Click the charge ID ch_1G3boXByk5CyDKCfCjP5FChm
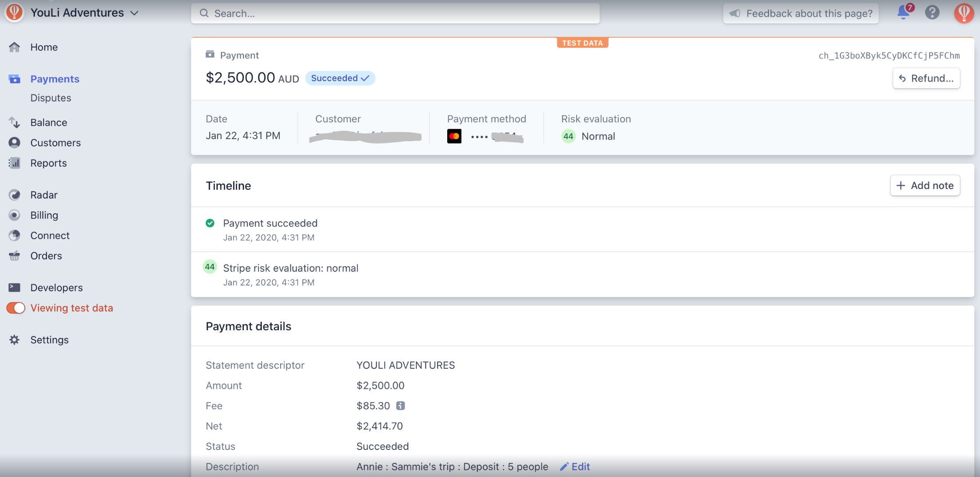The width and height of the screenshot is (980, 477). (889, 56)
